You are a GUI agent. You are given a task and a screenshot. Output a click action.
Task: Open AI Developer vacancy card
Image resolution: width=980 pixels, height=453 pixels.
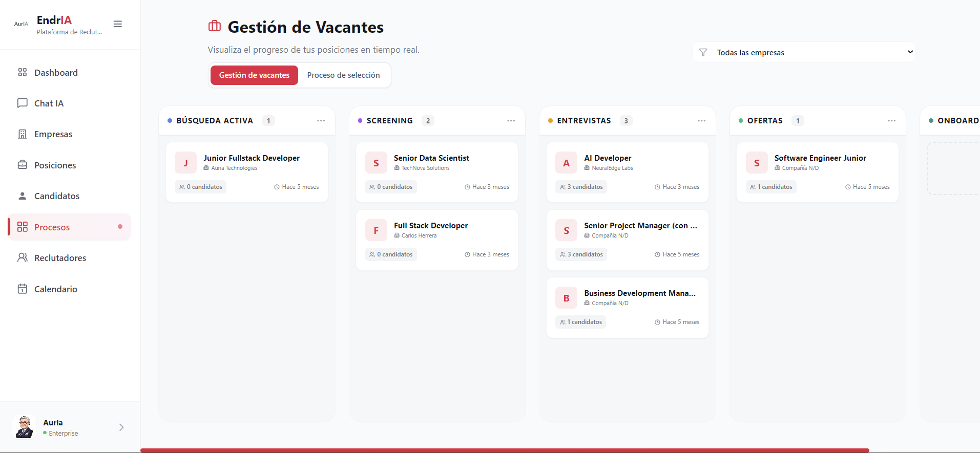(628, 172)
